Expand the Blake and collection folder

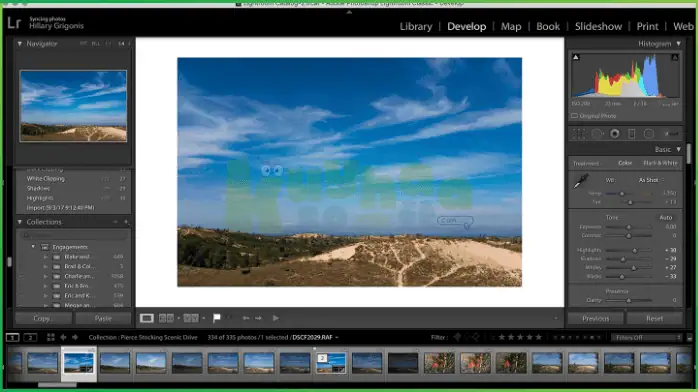[45, 257]
